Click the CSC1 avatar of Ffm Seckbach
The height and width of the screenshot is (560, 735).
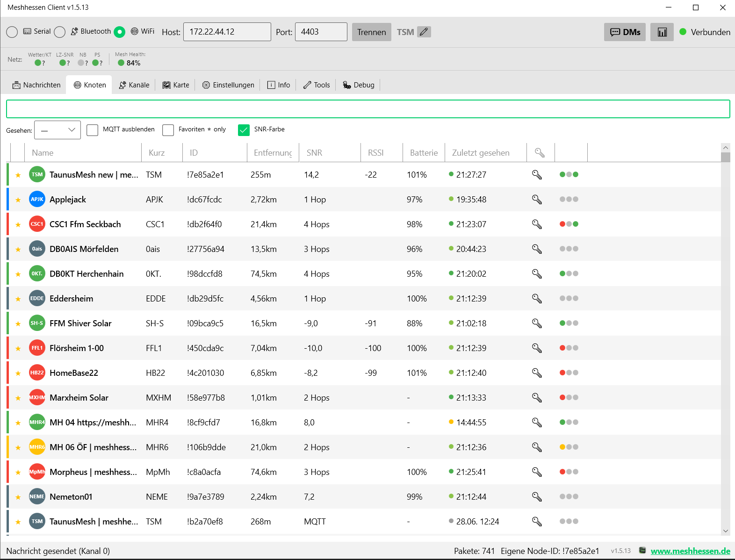(x=37, y=224)
